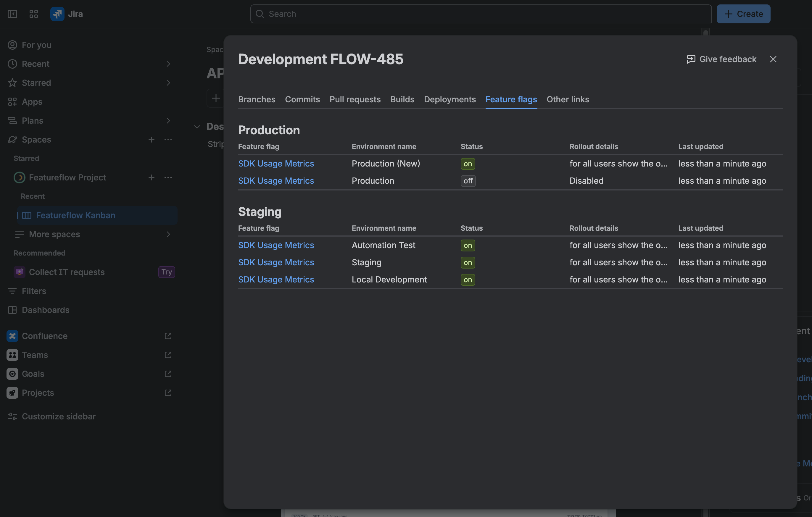Switch to the Commits tab
The image size is (812, 517).
(302, 99)
